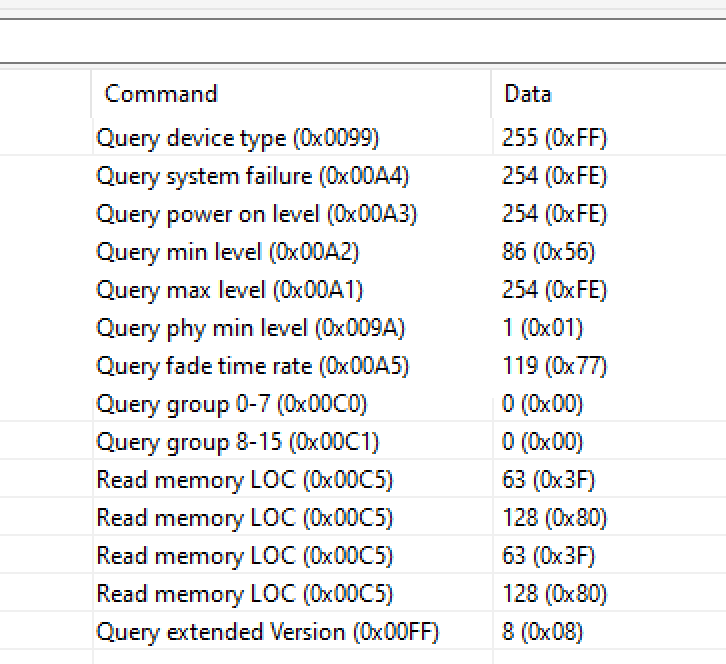
Task: Select the Query device type command row
Action: click(x=238, y=138)
